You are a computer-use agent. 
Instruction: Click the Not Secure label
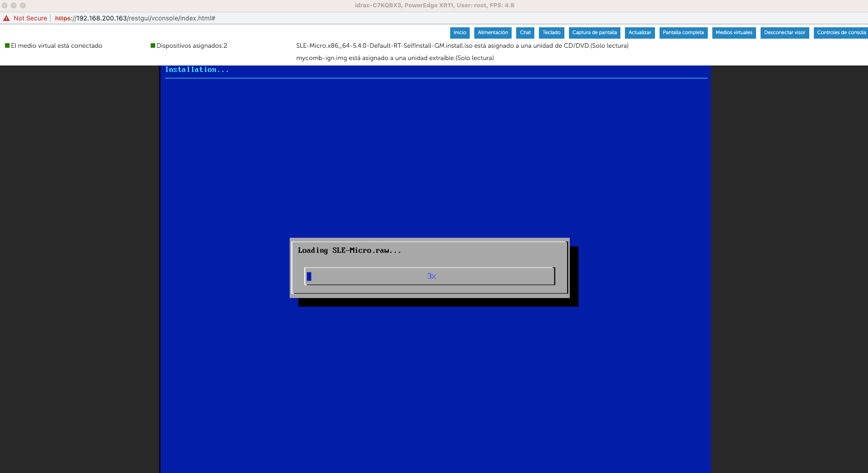pos(30,18)
